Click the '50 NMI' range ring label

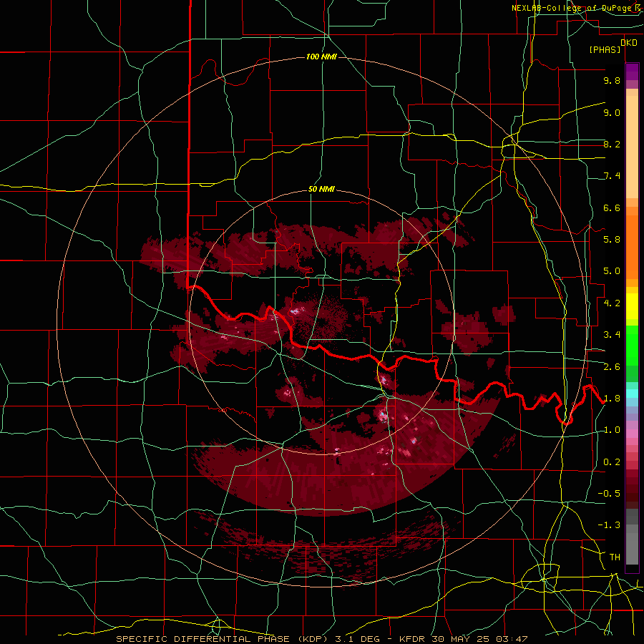(x=321, y=190)
